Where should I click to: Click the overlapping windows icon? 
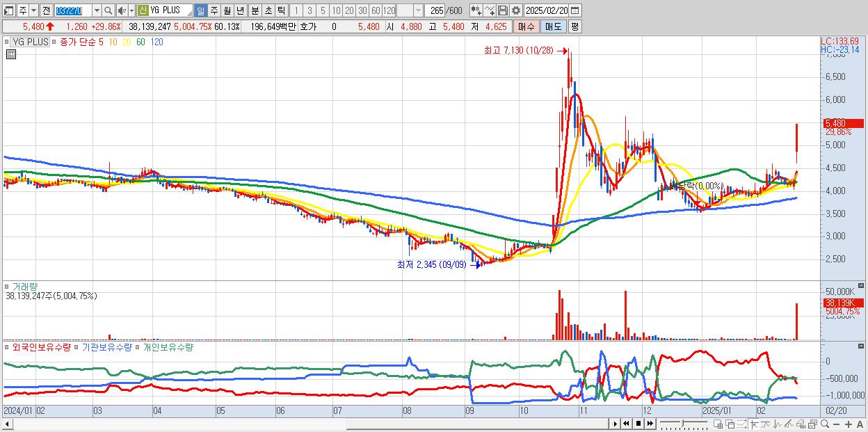[x=730, y=424]
